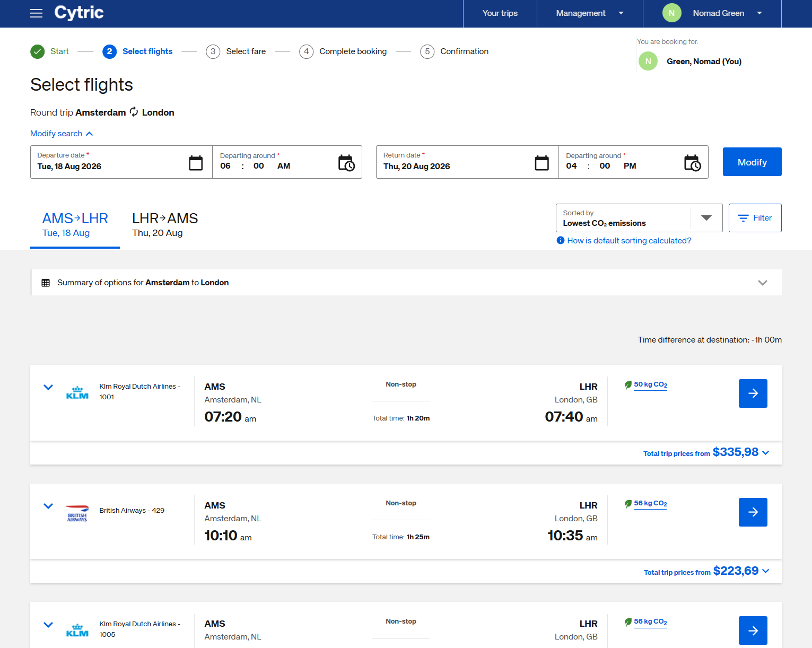Click the 'Total time: 1h 20m' text
This screenshot has width=812, height=648.
[401, 418]
